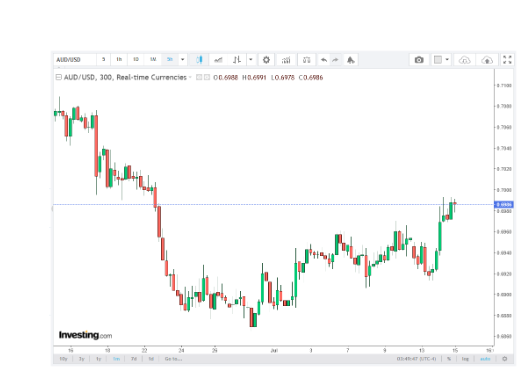The width and height of the screenshot is (528, 375).
Task: Open the Indicators icon
Action: click(286, 60)
